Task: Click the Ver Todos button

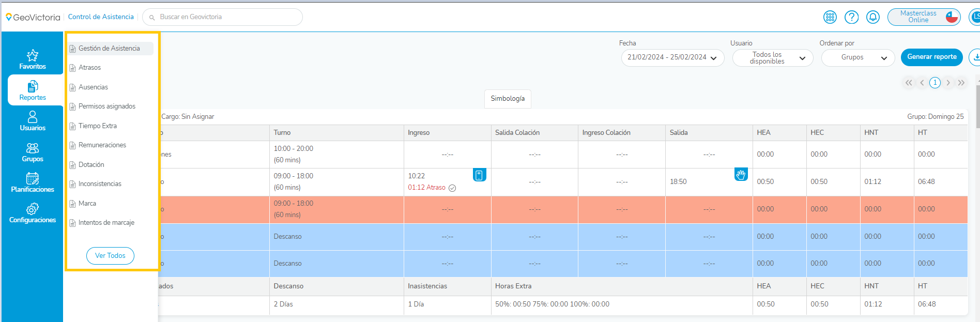Action: pos(110,256)
